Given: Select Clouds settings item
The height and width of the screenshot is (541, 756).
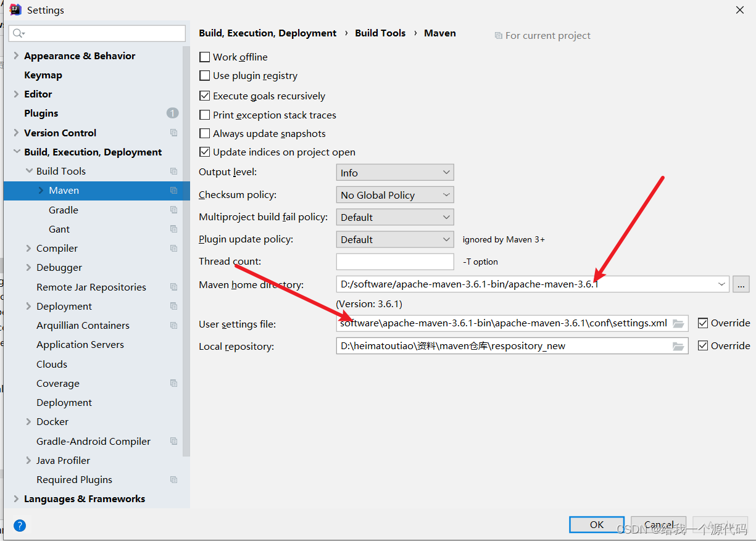Looking at the screenshot, I should point(52,364).
